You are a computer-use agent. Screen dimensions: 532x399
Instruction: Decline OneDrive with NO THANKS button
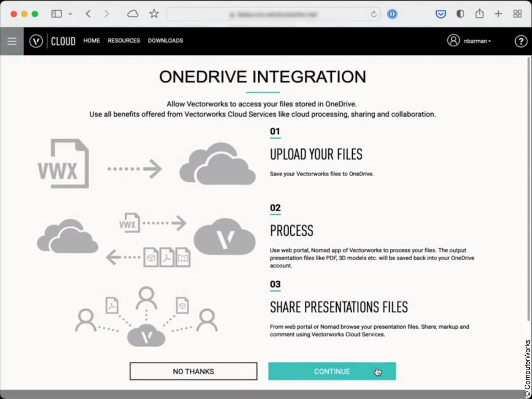(x=193, y=371)
